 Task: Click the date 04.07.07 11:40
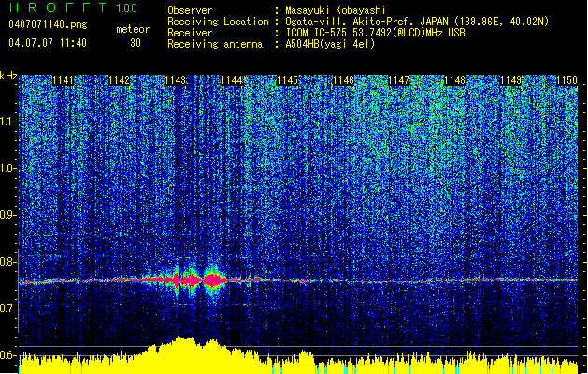48,43
